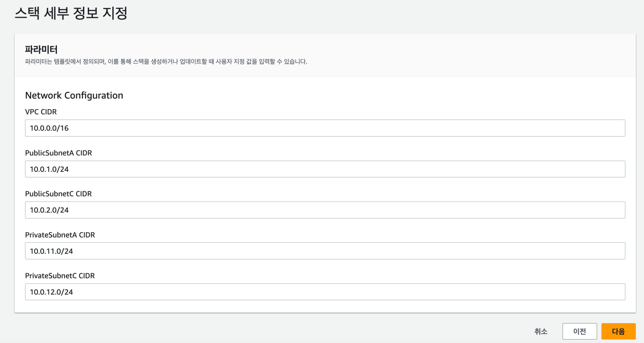Click the PublicSubnetA CIDR label
The height and width of the screenshot is (343, 644).
[x=58, y=153]
